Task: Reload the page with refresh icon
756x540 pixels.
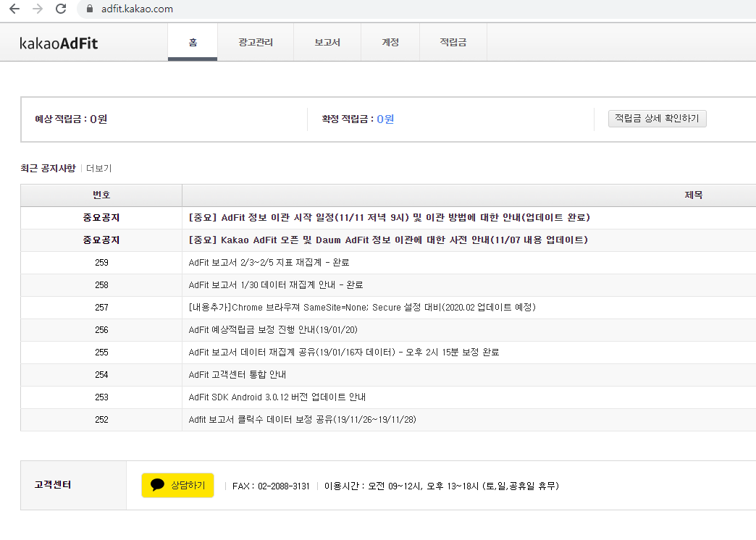Action: [x=61, y=9]
